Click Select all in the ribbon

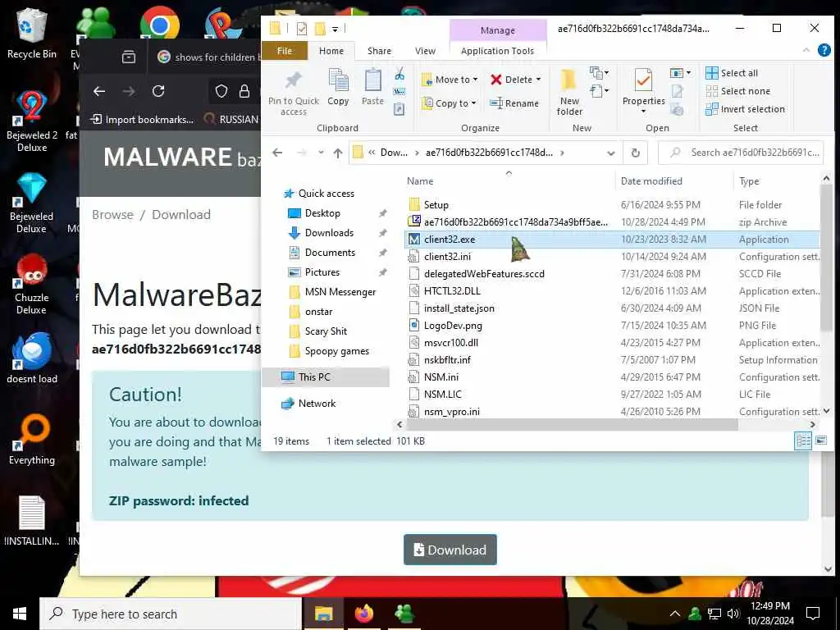coord(732,73)
